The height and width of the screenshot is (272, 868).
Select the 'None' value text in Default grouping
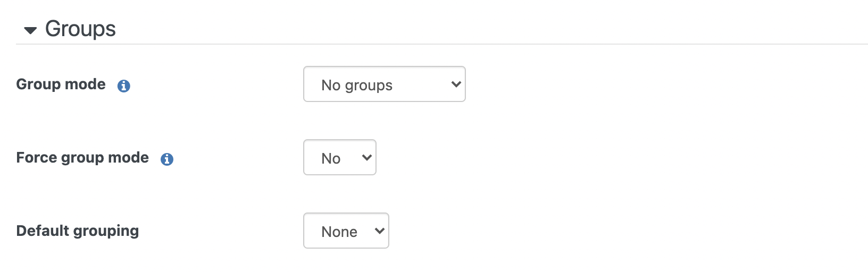click(339, 232)
